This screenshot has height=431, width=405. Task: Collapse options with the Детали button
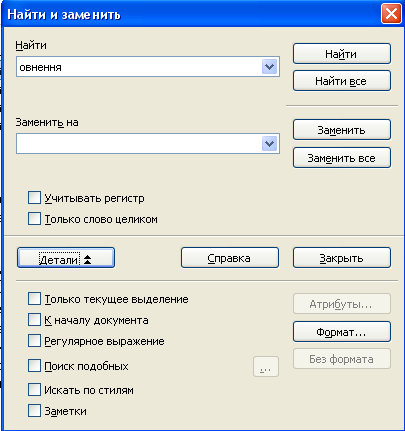point(66,258)
